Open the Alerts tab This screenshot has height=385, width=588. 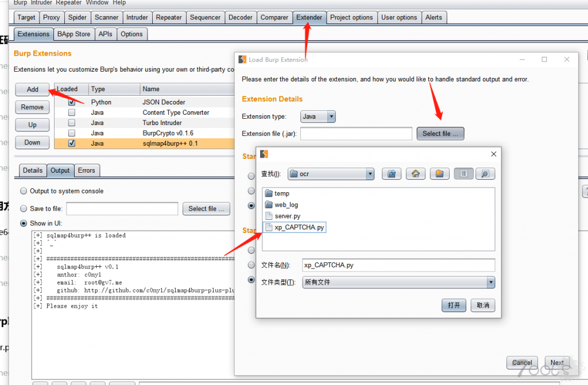pos(434,17)
